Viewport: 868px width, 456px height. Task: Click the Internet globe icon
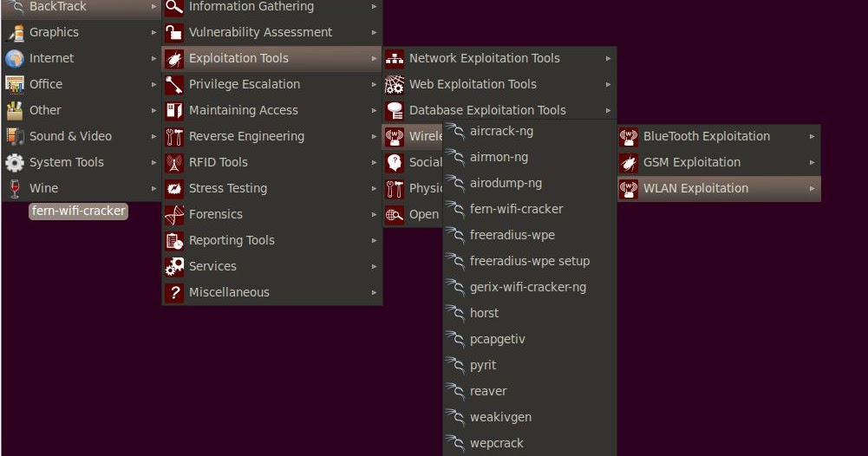click(x=15, y=58)
